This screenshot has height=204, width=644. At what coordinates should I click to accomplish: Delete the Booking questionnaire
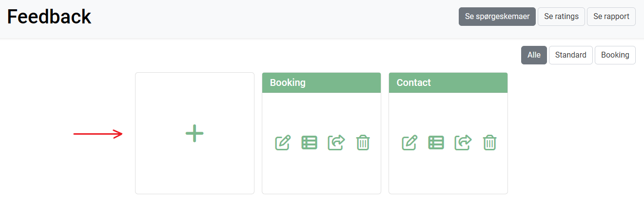(363, 143)
